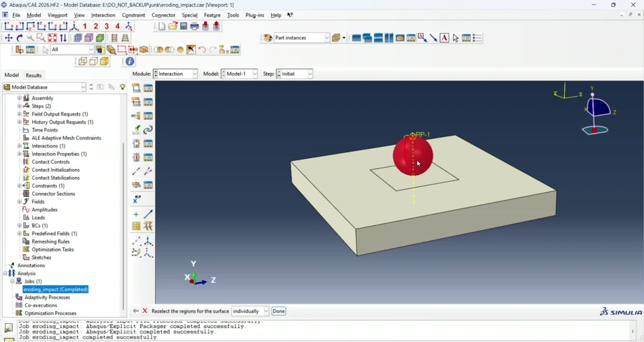Click the Create Text Annotation A icon
Screen dimensions: 644x342
coord(444,38)
